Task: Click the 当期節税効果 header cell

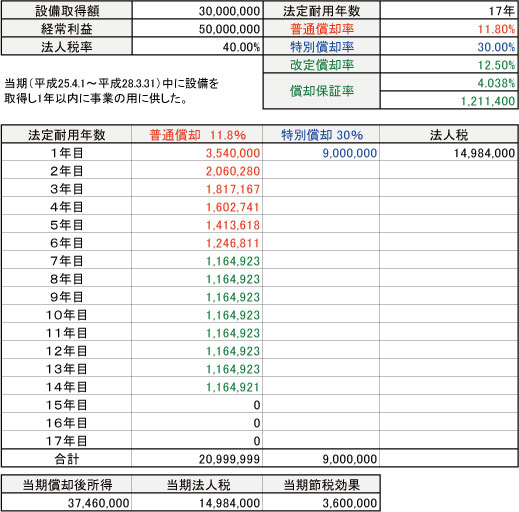Action: tap(321, 484)
